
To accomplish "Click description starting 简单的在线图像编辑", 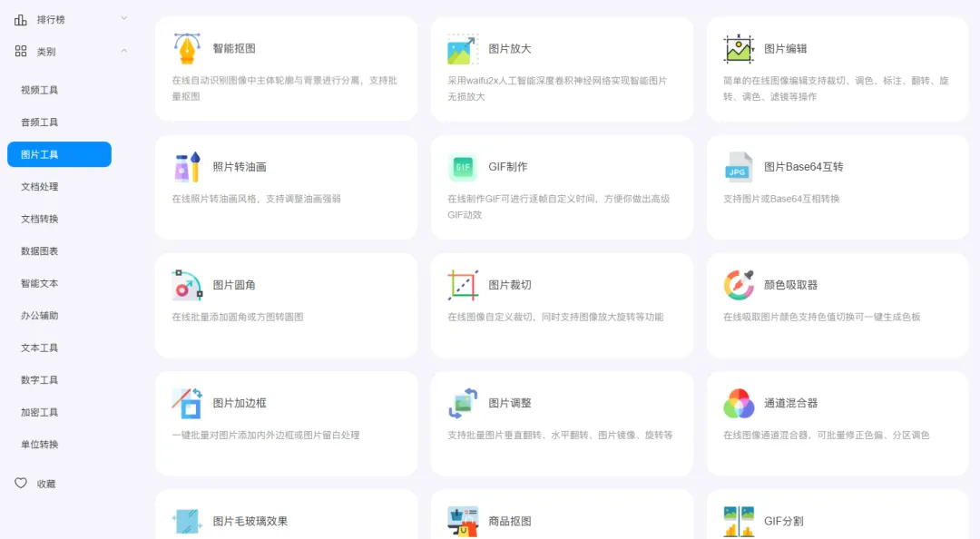I will click(836, 89).
